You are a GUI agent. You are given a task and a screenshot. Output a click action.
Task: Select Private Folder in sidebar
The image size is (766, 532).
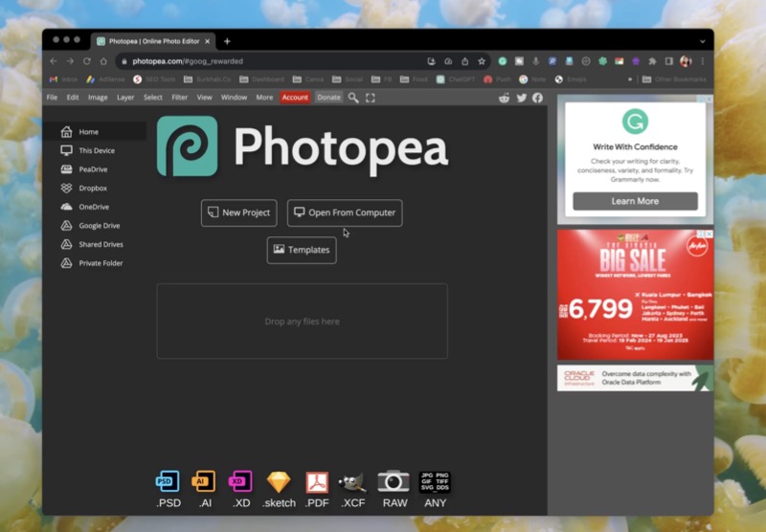tap(94, 263)
